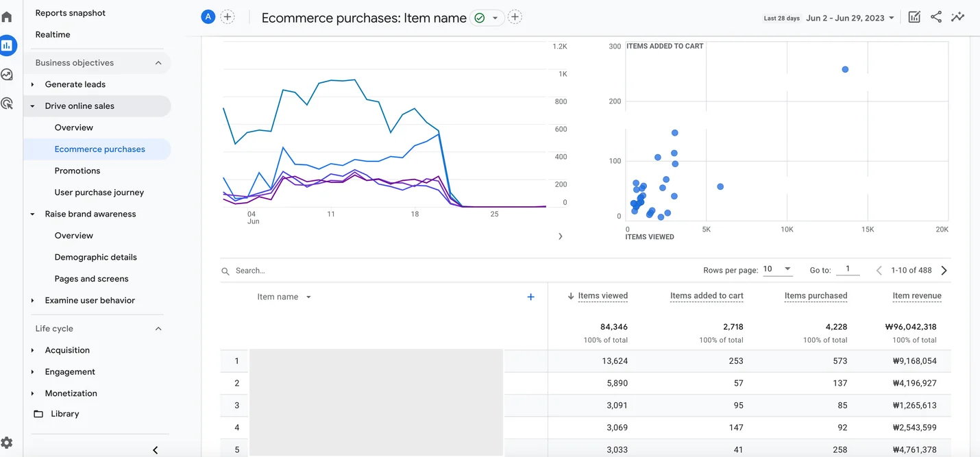
Task: Open the Explore icon in left rail
Action: coord(7,75)
